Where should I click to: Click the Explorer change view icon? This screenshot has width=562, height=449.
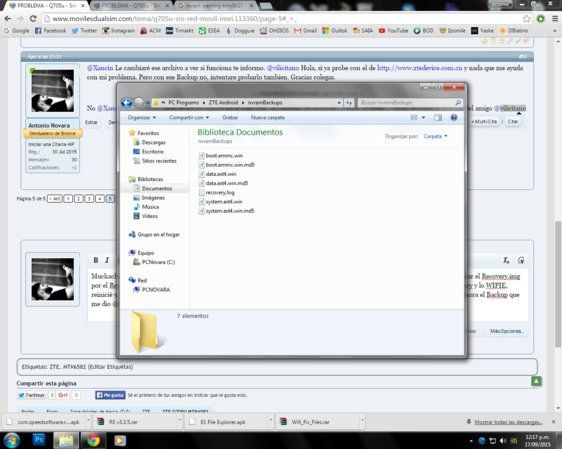coord(414,118)
